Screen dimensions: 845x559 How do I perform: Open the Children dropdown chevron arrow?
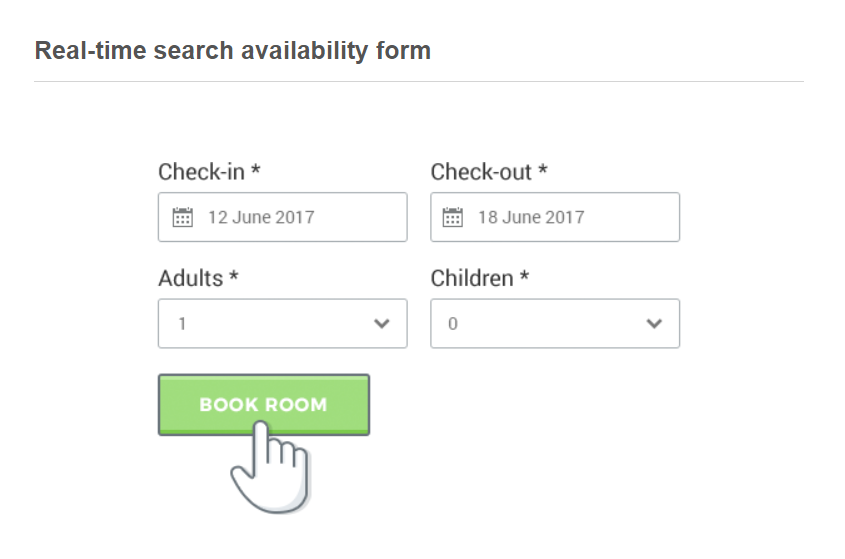(654, 323)
